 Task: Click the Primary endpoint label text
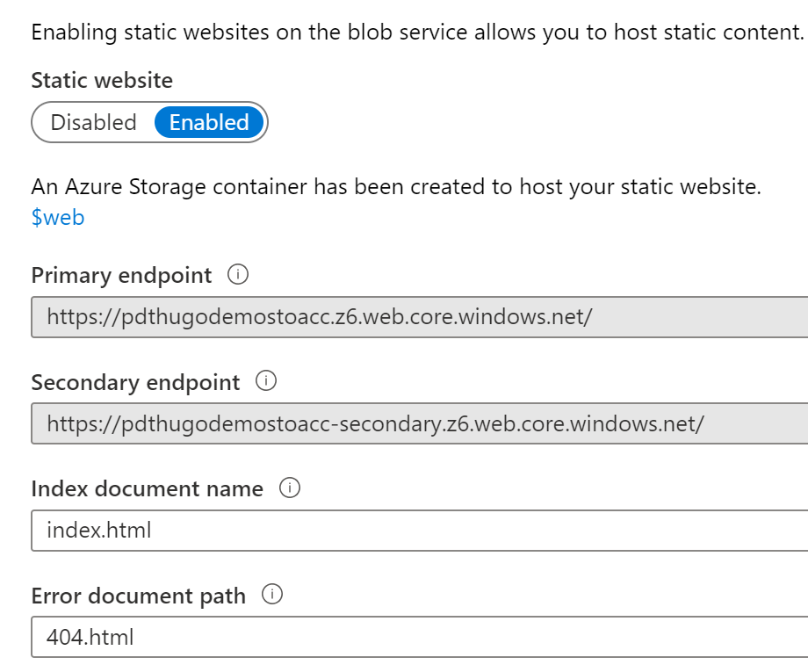point(121,276)
